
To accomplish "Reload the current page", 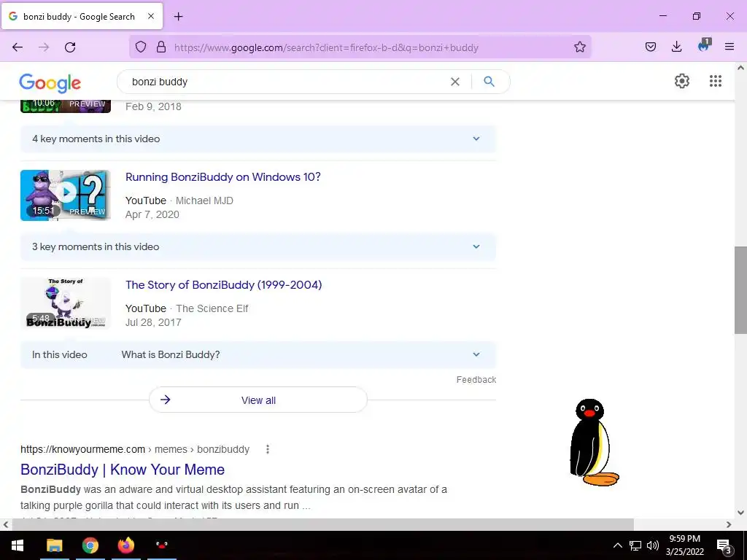I will pyautogui.click(x=70, y=47).
